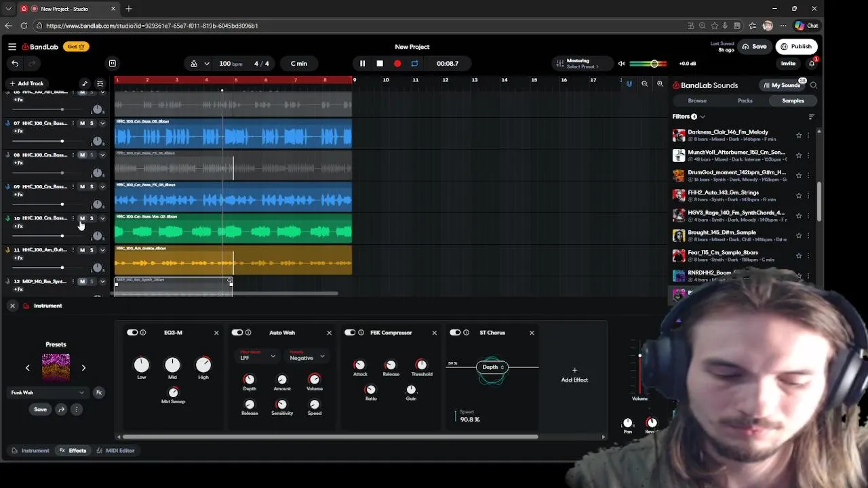This screenshot has width=868, height=488.
Task: Click the metronome icon
Action: click(194, 64)
